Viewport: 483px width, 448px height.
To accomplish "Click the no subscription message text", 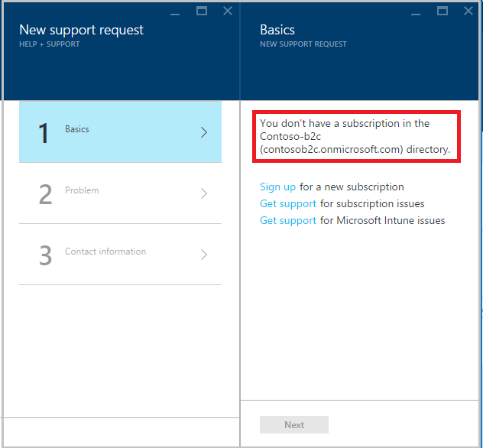I will [x=355, y=136].
